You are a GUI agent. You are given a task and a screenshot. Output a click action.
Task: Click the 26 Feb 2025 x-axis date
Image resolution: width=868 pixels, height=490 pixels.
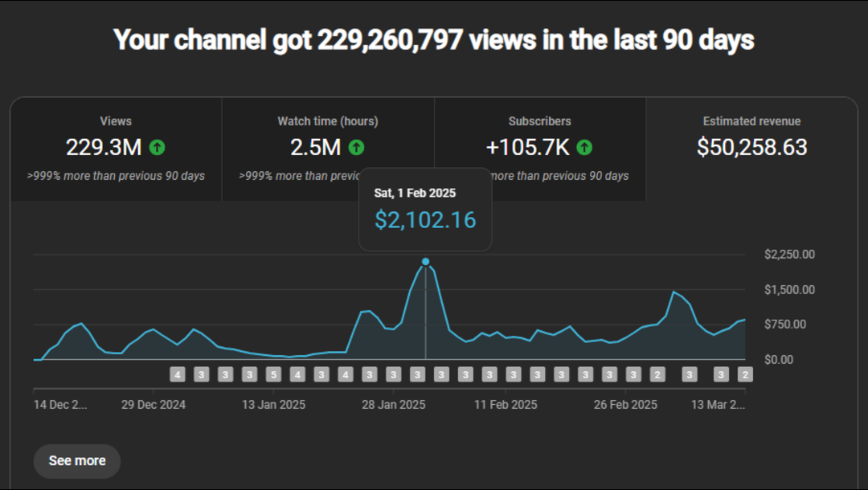point(625,405)
